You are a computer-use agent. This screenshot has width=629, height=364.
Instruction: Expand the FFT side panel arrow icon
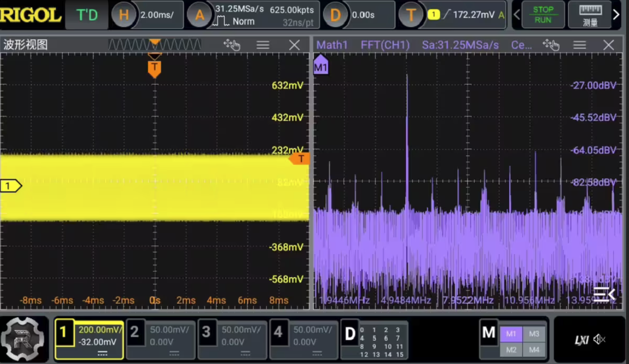pos(604,294)
